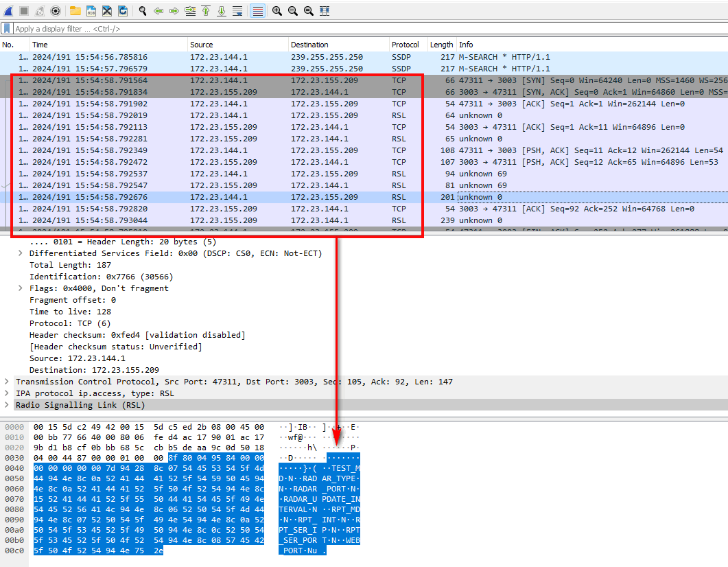Open capture options gear icon
The width and height of the screenshot is (728, 567).
tap(56, 11)
